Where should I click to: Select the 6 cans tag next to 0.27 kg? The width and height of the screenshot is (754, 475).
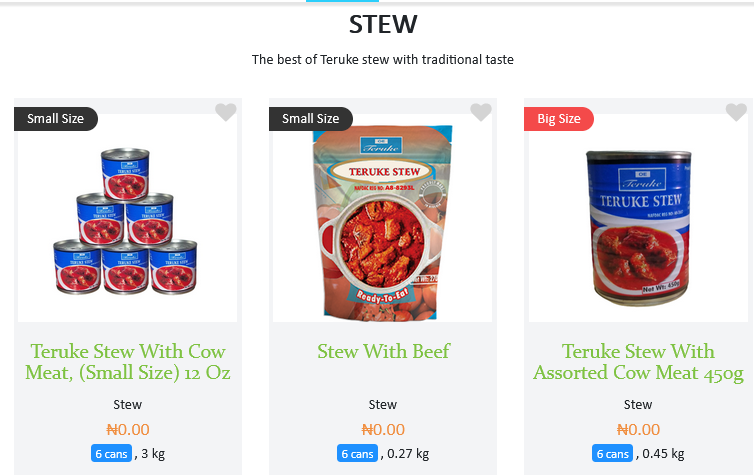pos(357,453)
